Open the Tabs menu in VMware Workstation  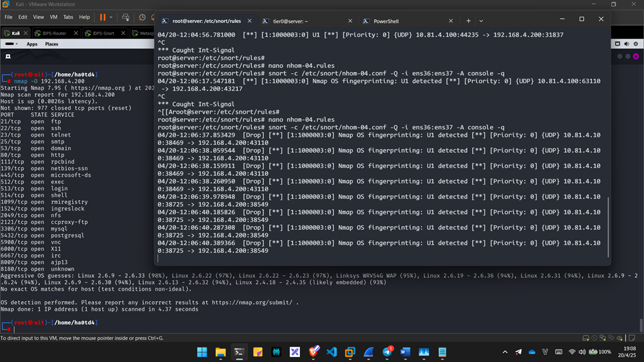pos(68,17)
